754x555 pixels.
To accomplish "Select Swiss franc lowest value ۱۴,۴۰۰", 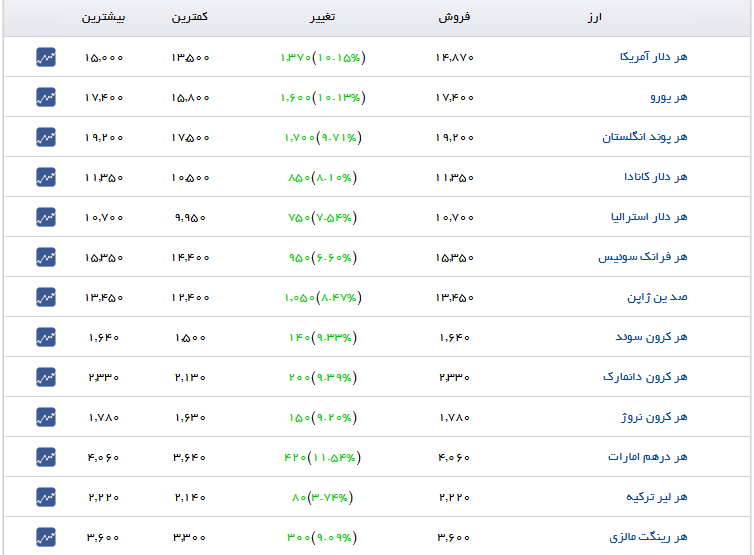I will click(190, 258).
